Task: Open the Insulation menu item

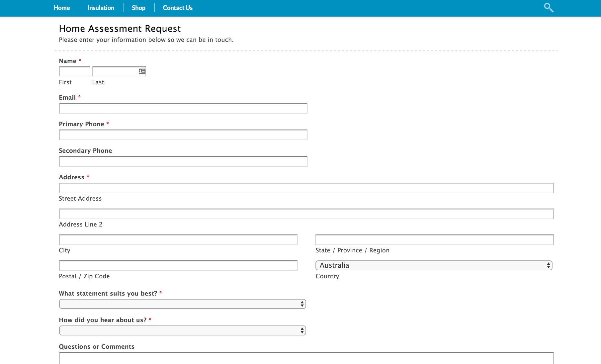Action: (x=101, y=8)
